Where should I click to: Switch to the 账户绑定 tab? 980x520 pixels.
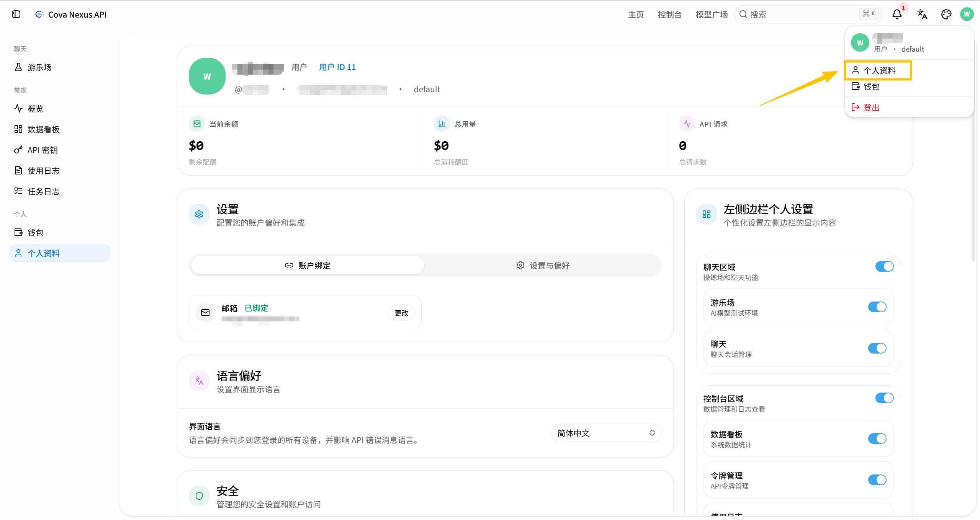pos(308,266)
